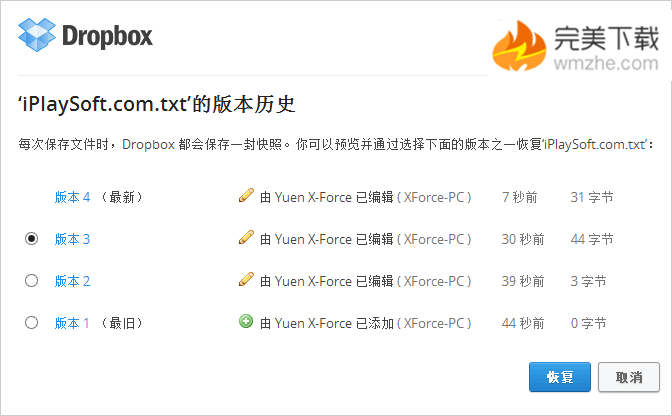This screenshot has width=672, height=416.
Task: Click the Dropbox logo icon
Action: coord(37,37)
